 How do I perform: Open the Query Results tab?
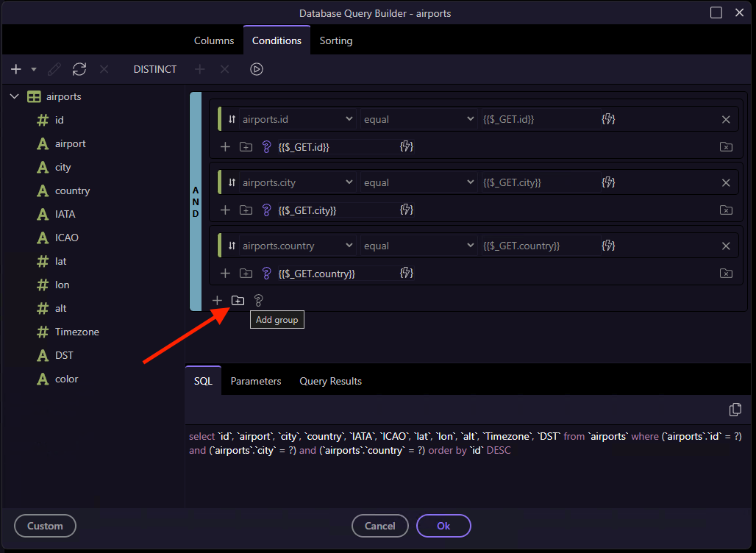point(330,381)
